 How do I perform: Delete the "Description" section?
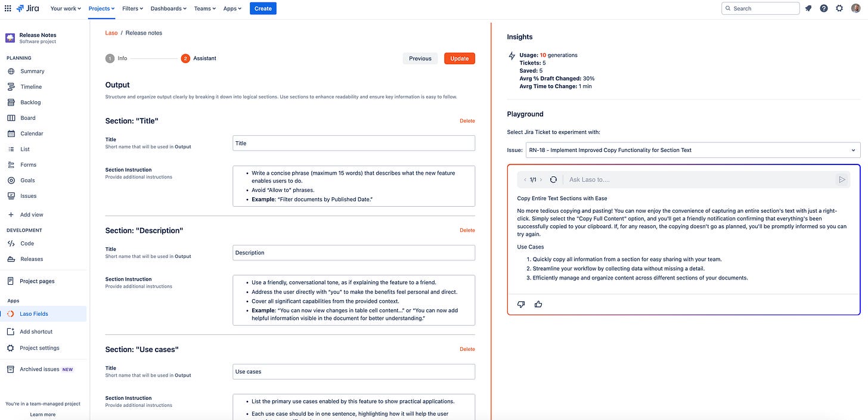tap(467, 230)
